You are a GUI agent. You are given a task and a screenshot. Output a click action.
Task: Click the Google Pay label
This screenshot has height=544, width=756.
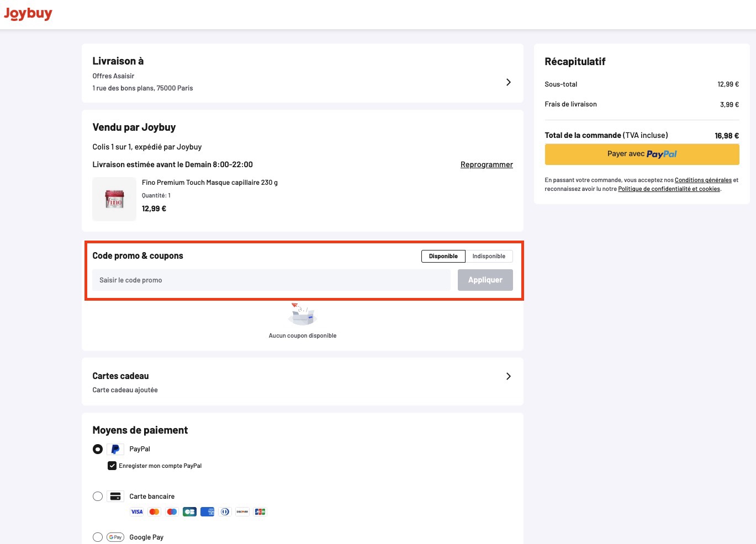click(146, 537)
